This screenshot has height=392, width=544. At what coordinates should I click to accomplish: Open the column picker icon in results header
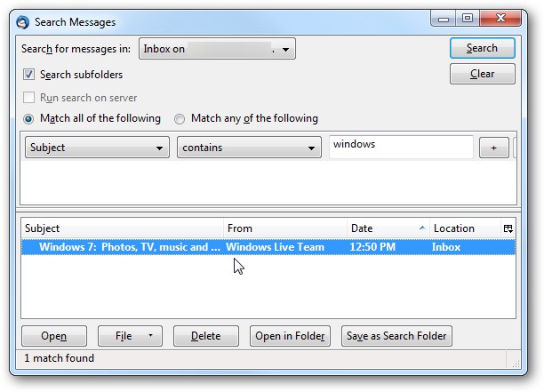click(508, 228)
